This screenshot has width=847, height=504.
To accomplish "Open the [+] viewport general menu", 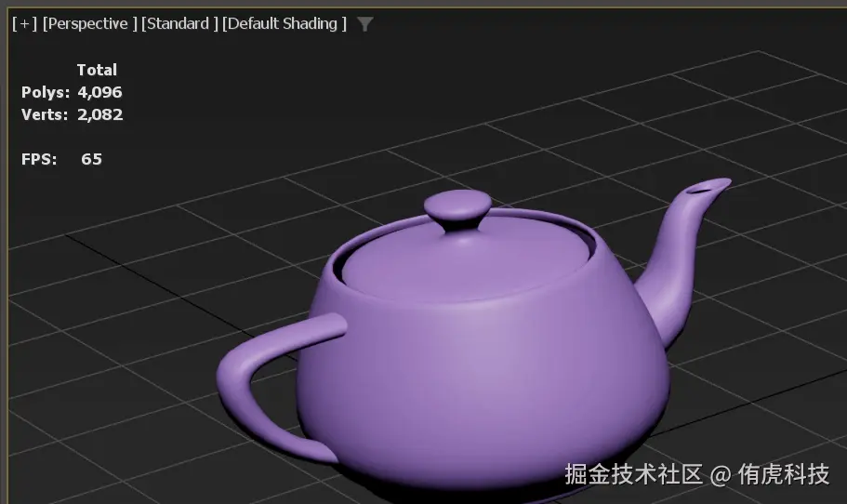I will pyautogui.click(x=25, y=24).
